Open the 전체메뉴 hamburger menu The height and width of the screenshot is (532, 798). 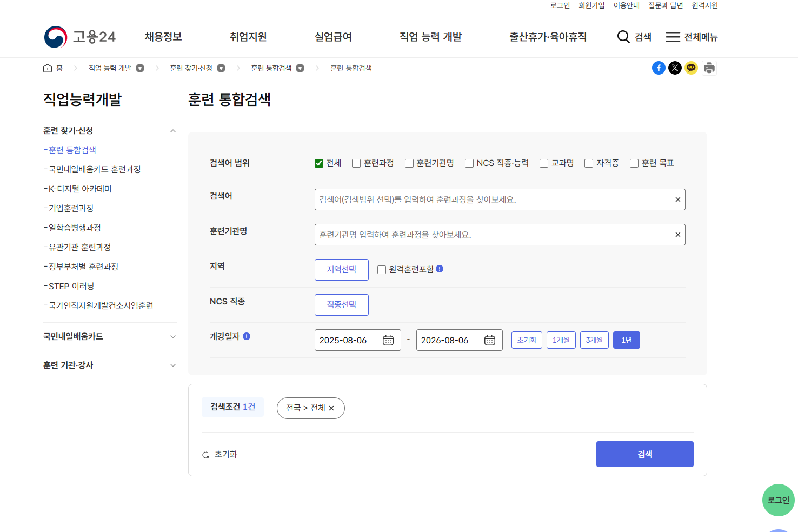click(691, 37)
